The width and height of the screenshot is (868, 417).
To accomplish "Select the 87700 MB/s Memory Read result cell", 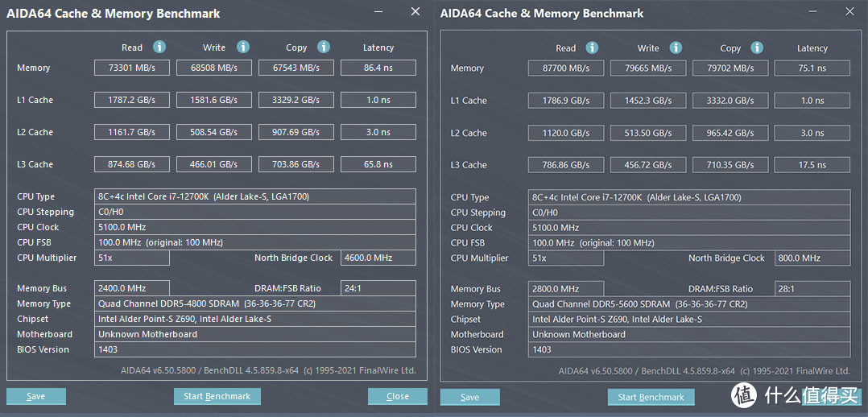I will [566, 68].
